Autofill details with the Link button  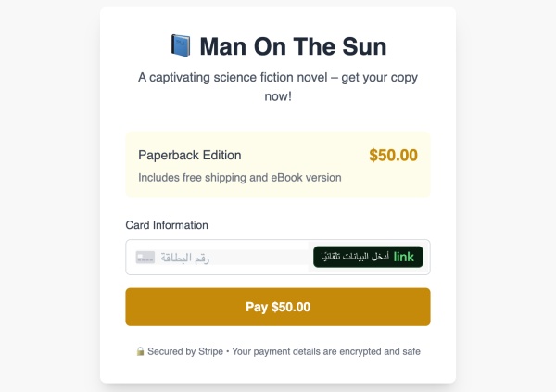pos(368,257)
